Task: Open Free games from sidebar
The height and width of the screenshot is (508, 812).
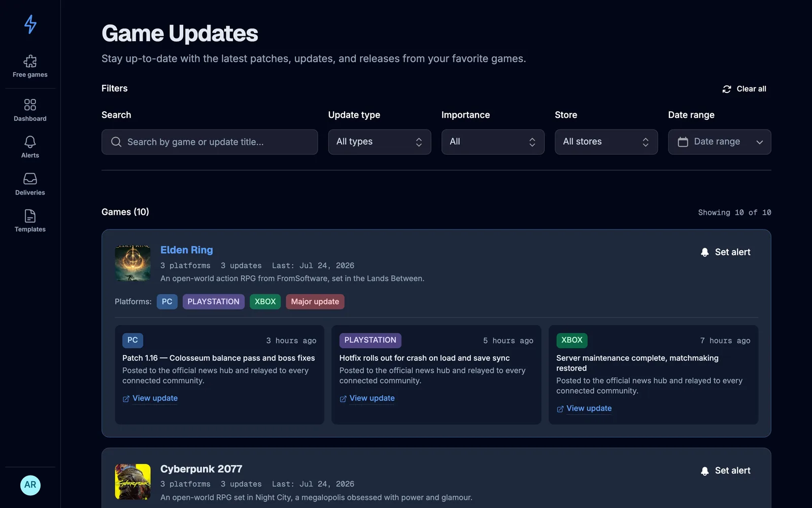Action: (30, 67)
